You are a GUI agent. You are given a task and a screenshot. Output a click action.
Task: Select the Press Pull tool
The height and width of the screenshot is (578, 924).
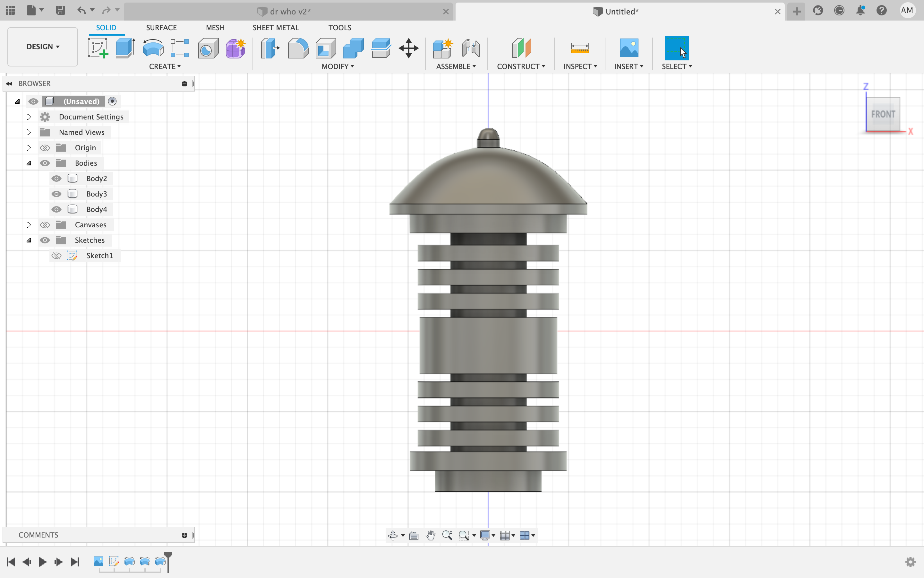270,48
